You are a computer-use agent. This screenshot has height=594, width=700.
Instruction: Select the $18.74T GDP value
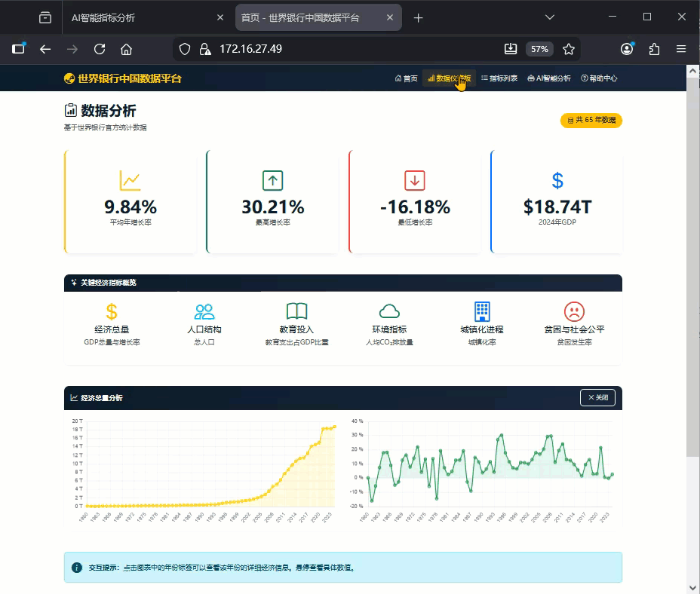coord(557,207)
